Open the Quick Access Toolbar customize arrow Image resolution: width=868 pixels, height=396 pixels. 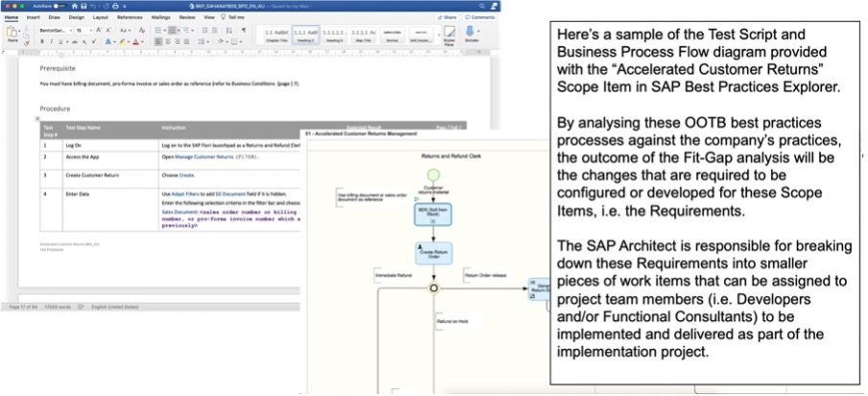click(x=125, y=7)
